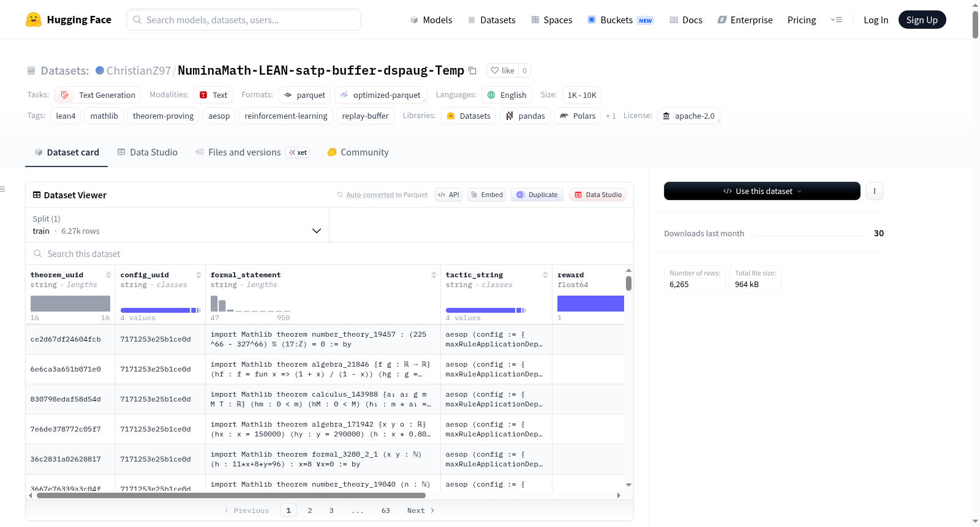The image size is (980, 527).
Task: Expand the additional navigation menu icon
Action: tap(836, 20)
